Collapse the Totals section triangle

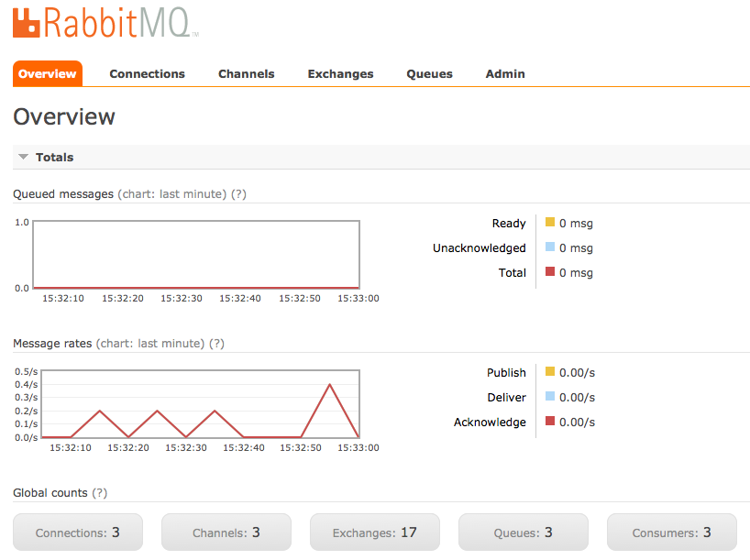pyautogui.click(x=24, y=157)
